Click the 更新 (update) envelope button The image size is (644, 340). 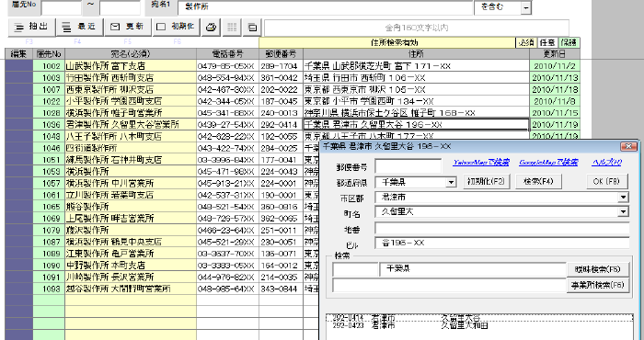pyautogui.click(x=128, y=27)
